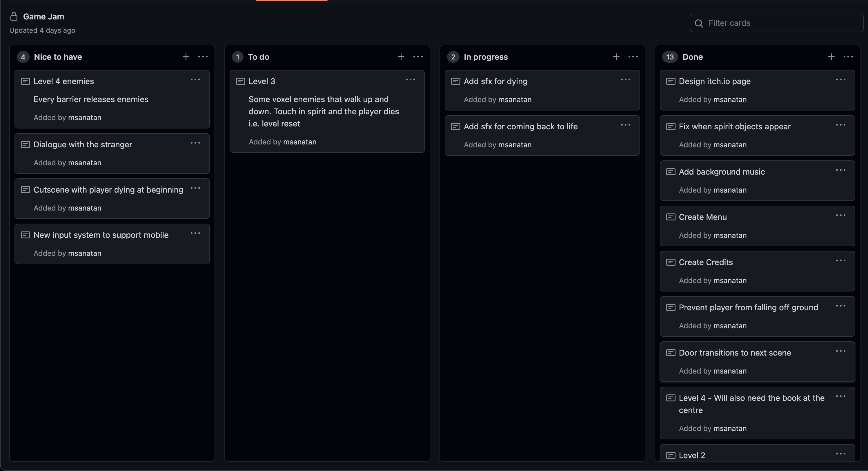
Task: Open the filter cards search field
Action: [776, 23]
